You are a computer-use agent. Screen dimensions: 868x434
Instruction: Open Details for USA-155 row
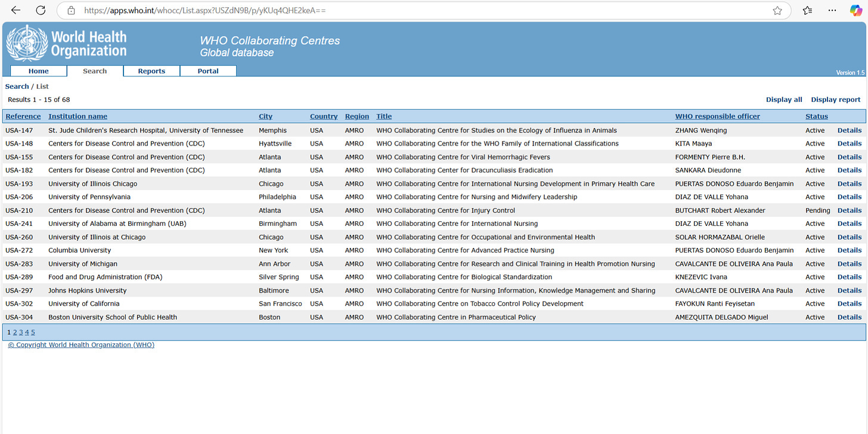coord(850,157)
